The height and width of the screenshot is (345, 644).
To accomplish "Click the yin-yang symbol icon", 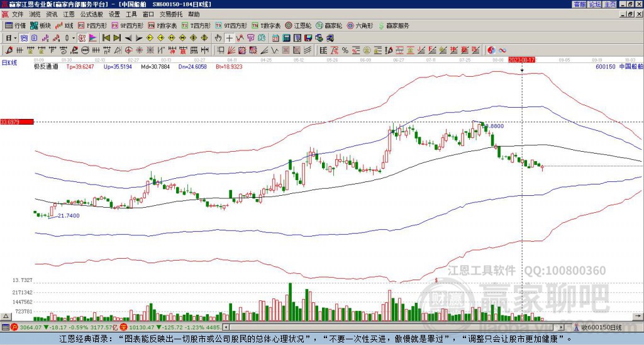I will click(491, 50).
